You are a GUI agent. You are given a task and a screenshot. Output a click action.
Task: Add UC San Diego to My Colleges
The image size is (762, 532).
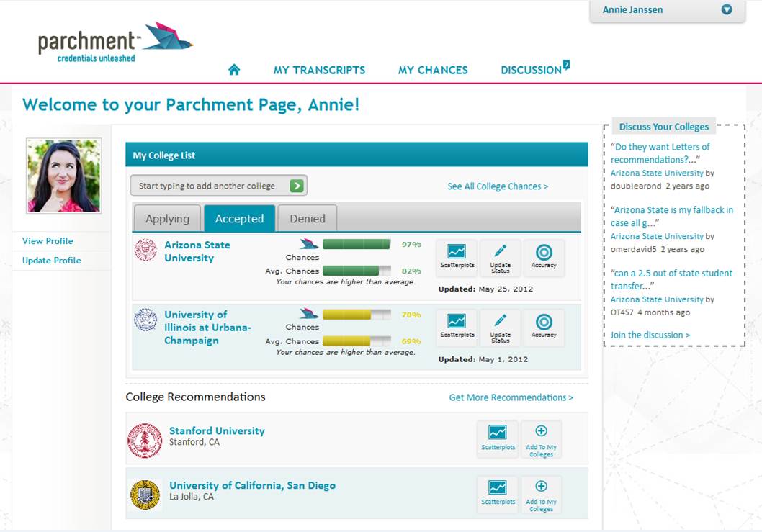coord(541,495)
